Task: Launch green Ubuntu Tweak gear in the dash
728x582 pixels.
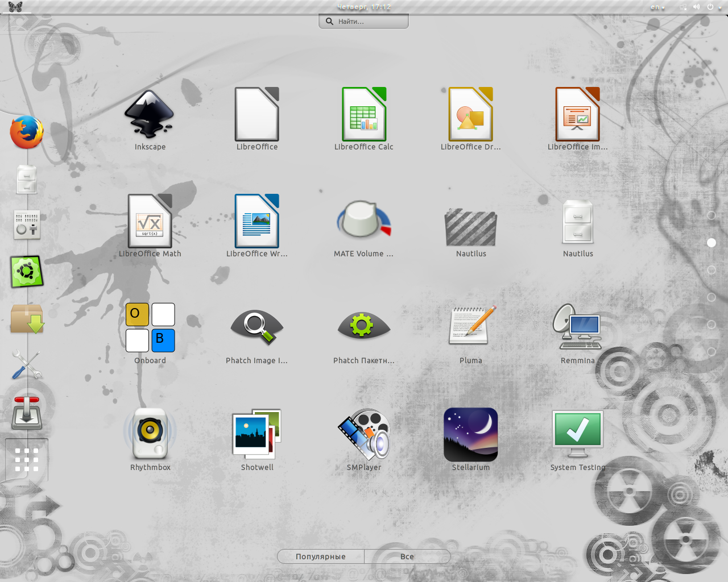Action: click(x=27, y=272)
